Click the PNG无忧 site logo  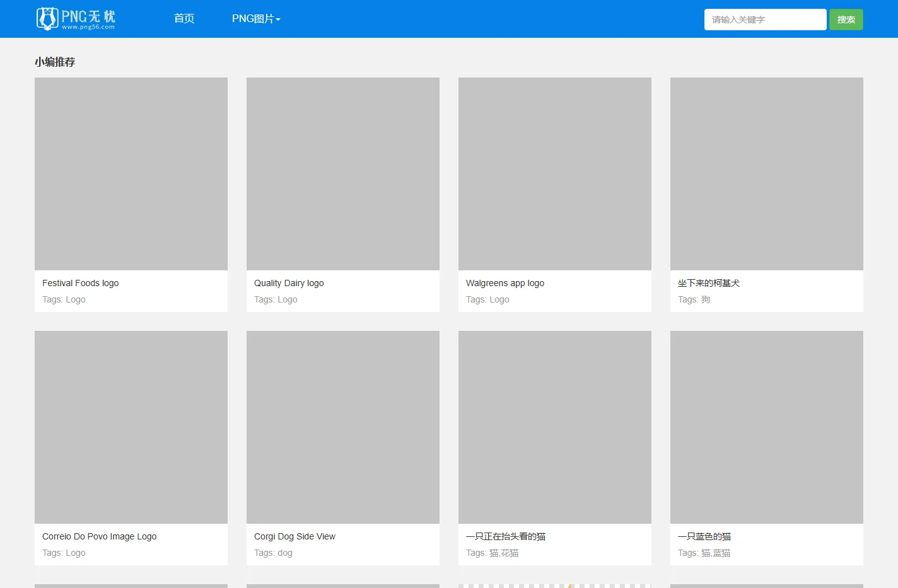(x=76, y=19)
